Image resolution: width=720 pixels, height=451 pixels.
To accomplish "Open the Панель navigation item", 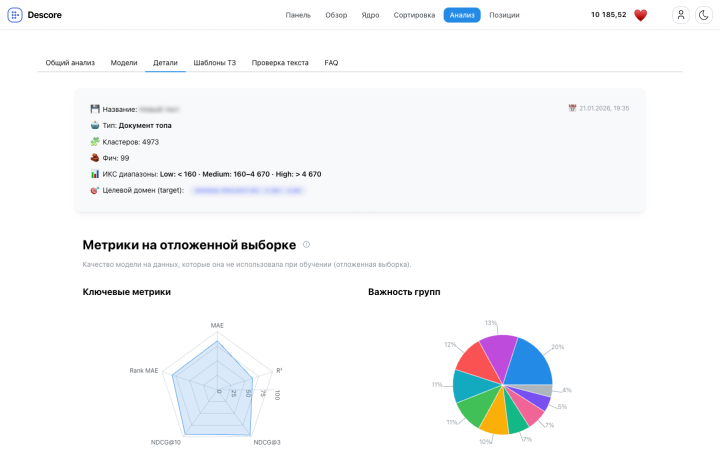I will tap(298, 15).
